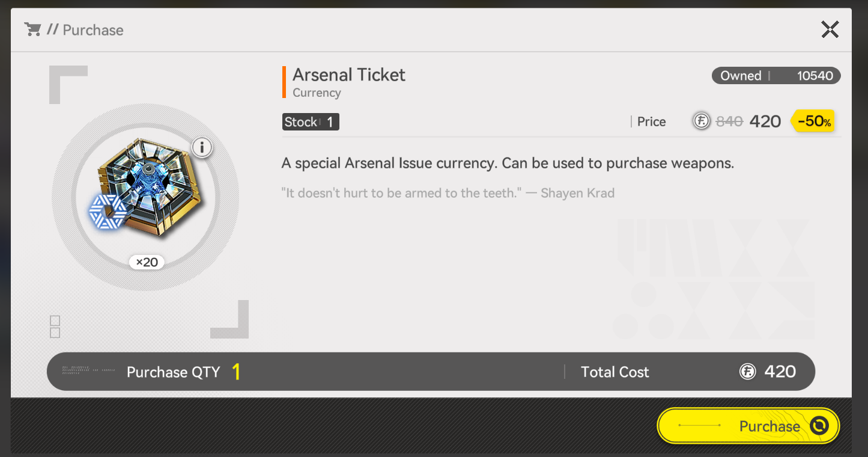Click the yellow -50% discount tag
This screenshot has height=457, width=868.
point(813,121)
